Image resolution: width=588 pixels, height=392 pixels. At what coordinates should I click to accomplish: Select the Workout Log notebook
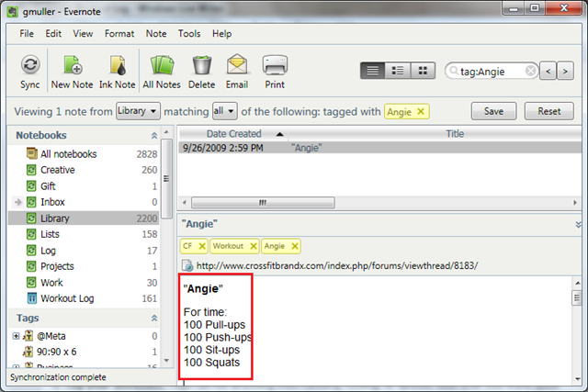coord(84,298)
